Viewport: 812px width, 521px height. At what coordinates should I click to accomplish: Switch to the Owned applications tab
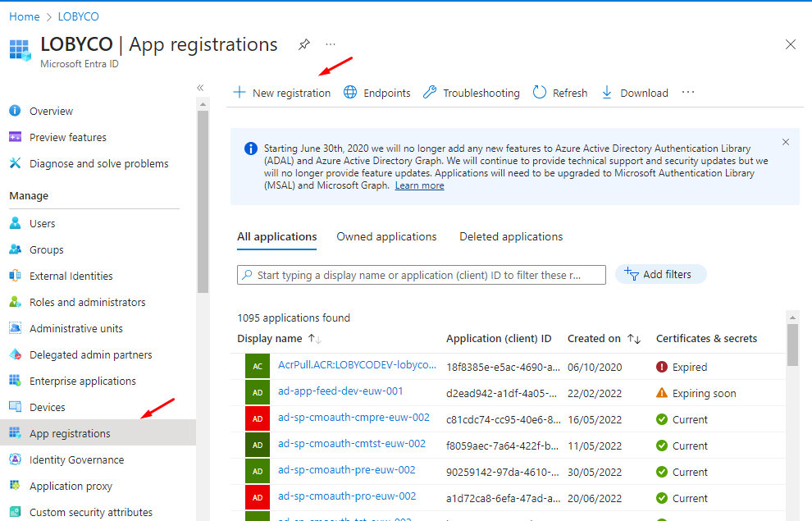[386, 236]
